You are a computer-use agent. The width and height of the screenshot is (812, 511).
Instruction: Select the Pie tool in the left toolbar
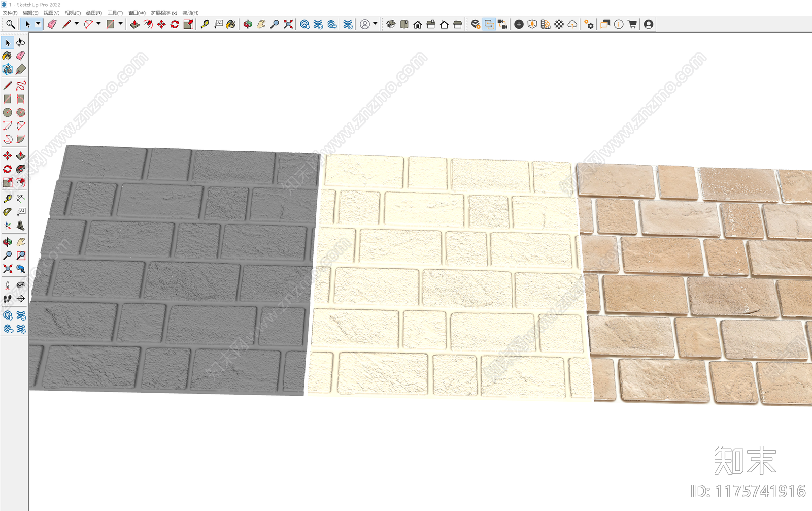point(21,139)
